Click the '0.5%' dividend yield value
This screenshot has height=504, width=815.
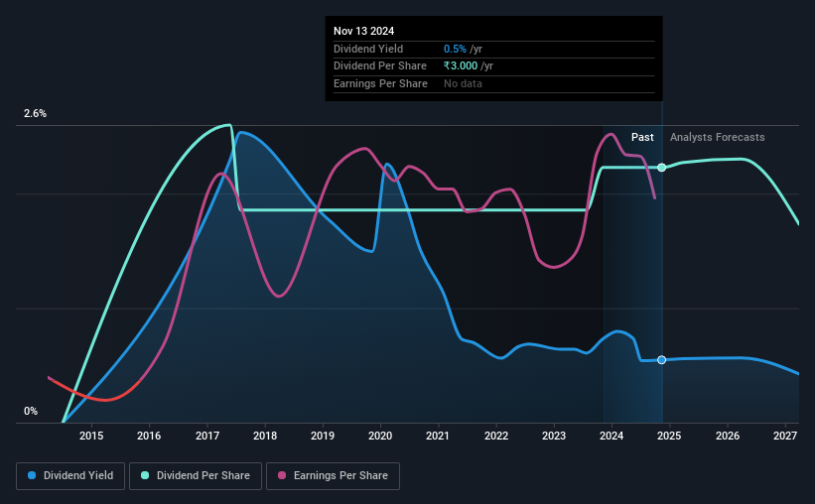click(455, 49)
